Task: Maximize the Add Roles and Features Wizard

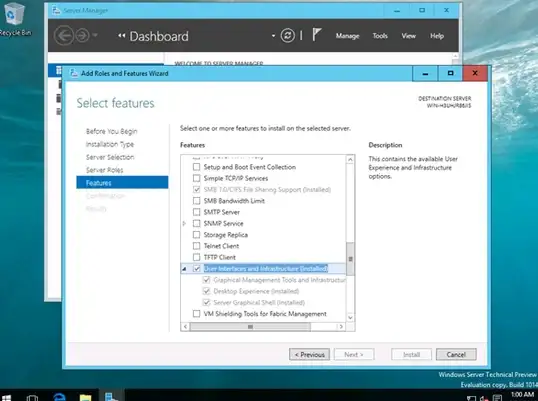Action: click(x=450, y=73)
